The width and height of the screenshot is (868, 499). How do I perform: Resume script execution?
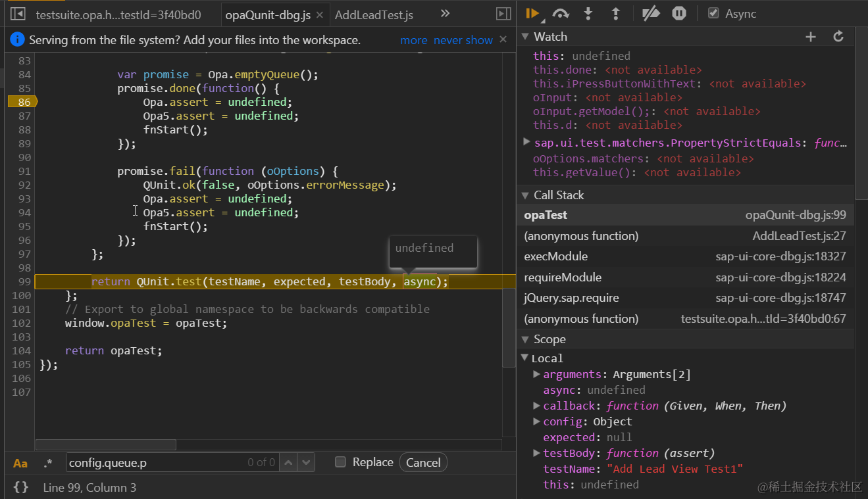tap(533, 13)
